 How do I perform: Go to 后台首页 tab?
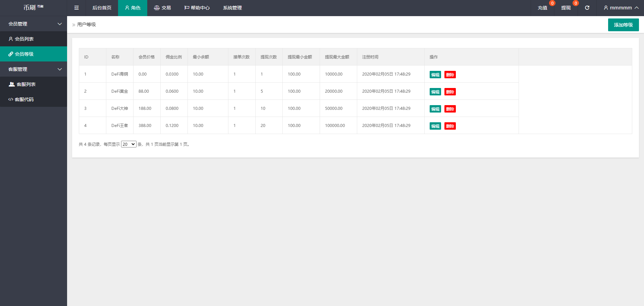[x=102, y=8]
